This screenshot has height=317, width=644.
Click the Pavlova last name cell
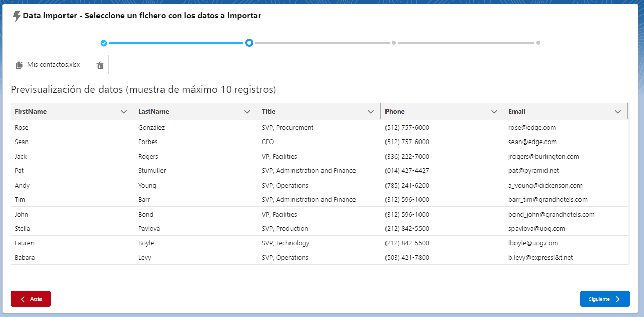196,229
